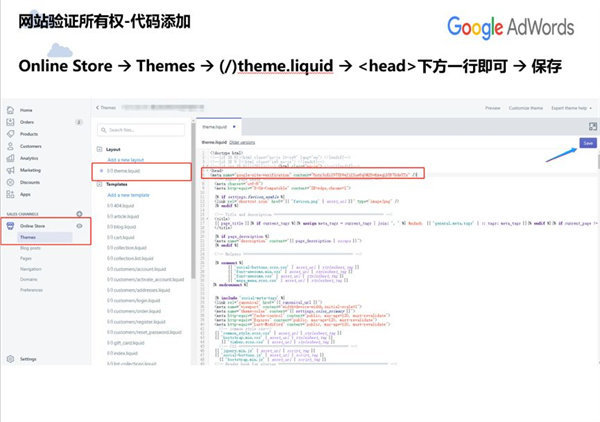View online store via eye icon
Screen dimensions: 600x422
coord(80,226)
